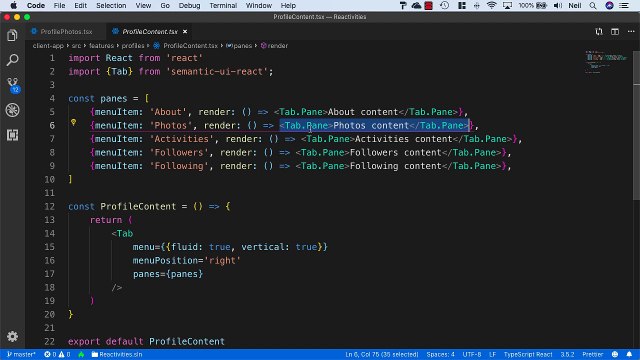Image resolution: width=640 pixels, height=360 pixels.
Task: Click the features breadcrumb segment
Action: coord(101,46)
